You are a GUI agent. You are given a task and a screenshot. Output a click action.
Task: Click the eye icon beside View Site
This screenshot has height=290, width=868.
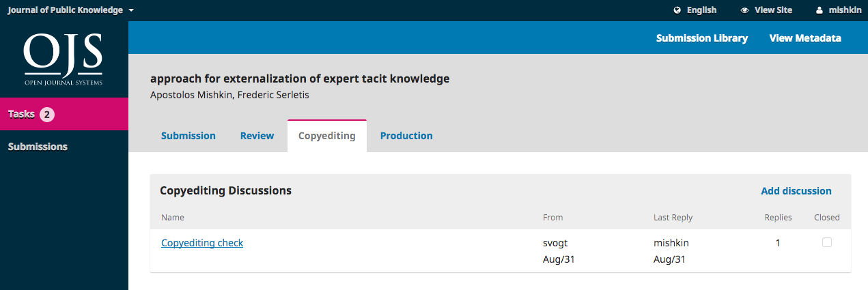point(745,10)
